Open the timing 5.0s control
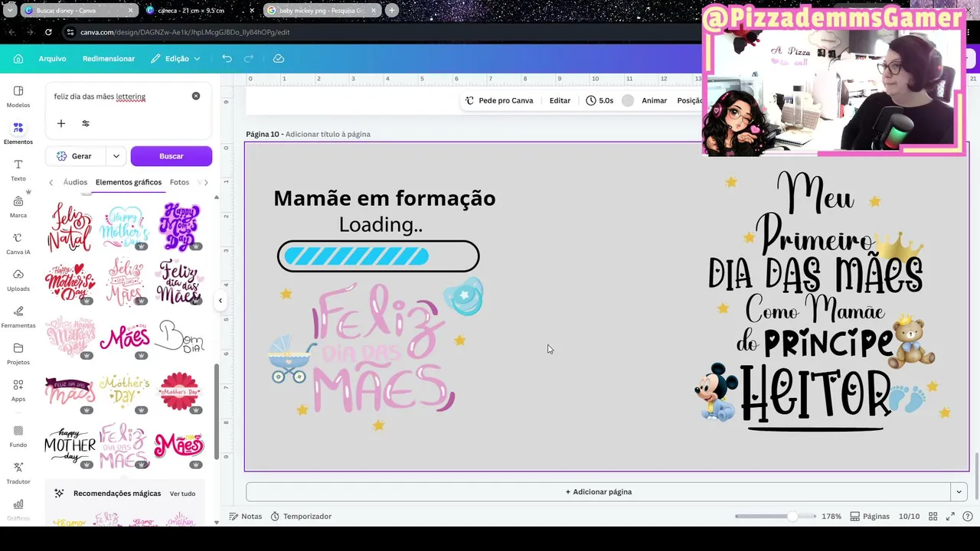The width and height of the screenshot is (980, 551). tap(599, 101)
